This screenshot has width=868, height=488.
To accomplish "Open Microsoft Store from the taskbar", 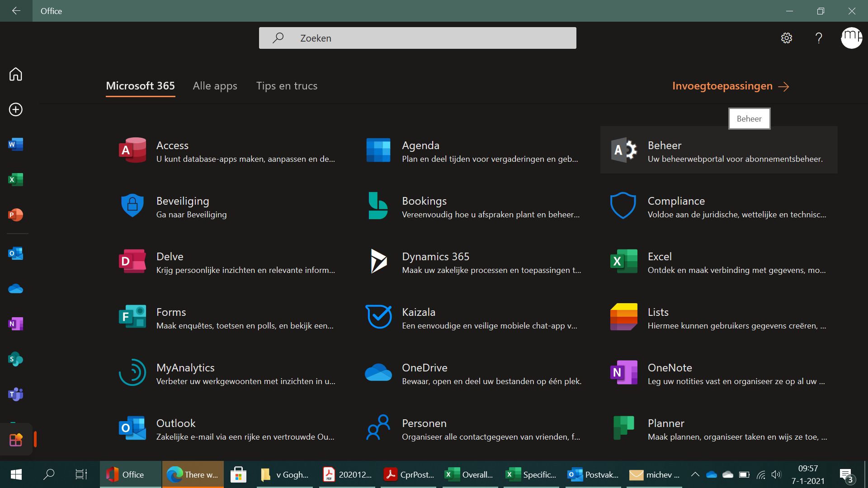I will 238,474.
